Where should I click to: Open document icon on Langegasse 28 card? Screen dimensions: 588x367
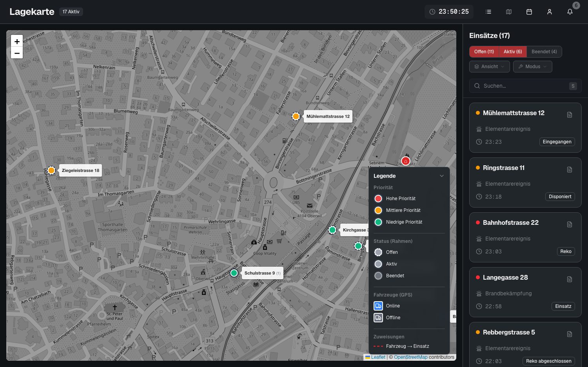(x=570, y=279)
